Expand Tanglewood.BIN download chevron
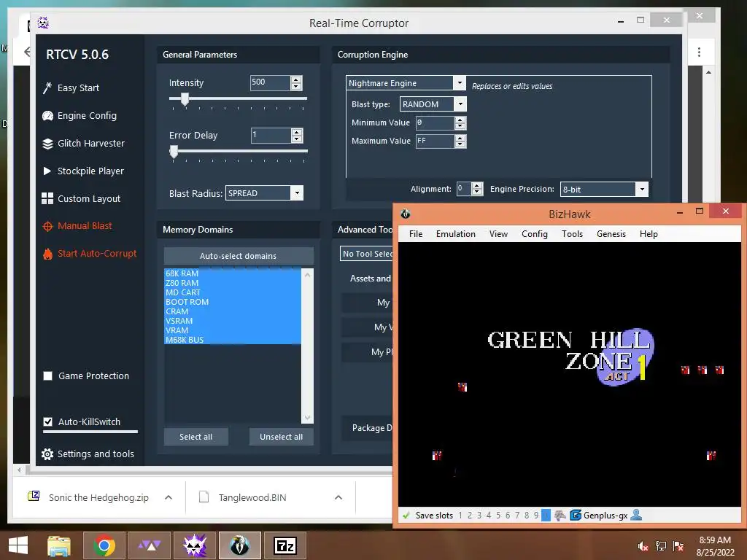 click(x=338, y=497)
